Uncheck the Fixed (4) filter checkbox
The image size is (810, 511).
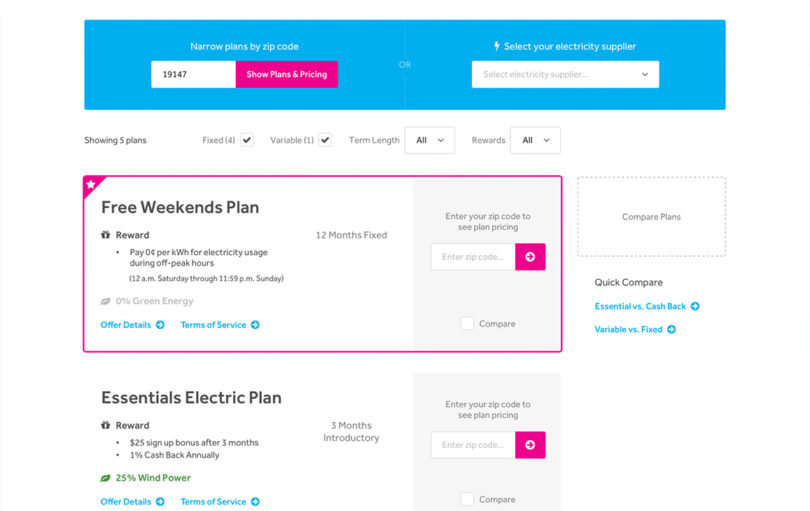pyautogui.click(x=247, y=140)
